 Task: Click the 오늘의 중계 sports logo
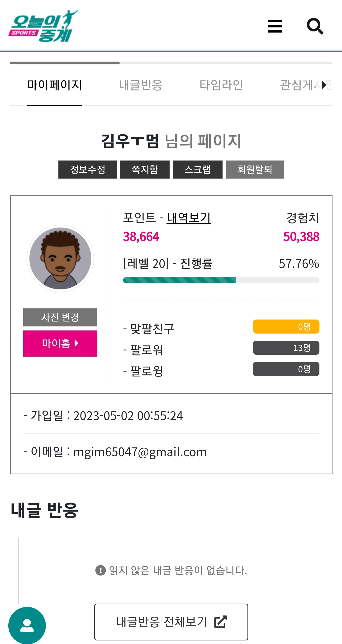43,26
